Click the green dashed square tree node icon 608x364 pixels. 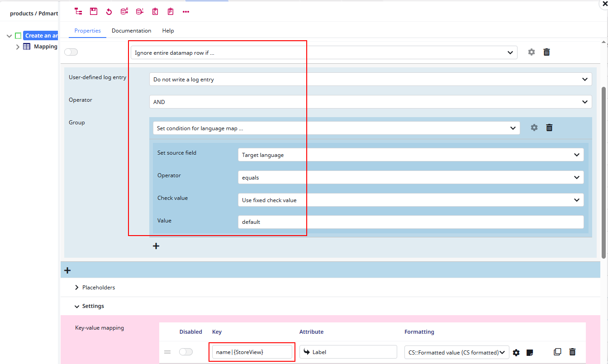pyautogui.click(x=18, y=36)
